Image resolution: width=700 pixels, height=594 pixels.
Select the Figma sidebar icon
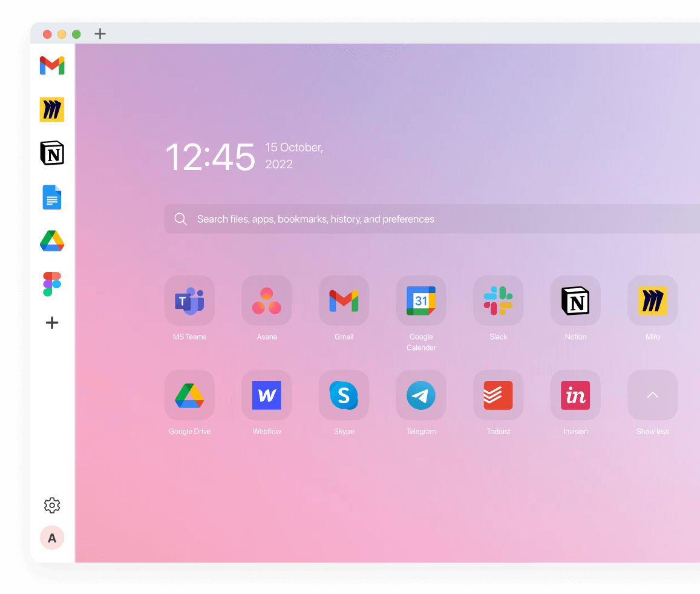[52, 284]
